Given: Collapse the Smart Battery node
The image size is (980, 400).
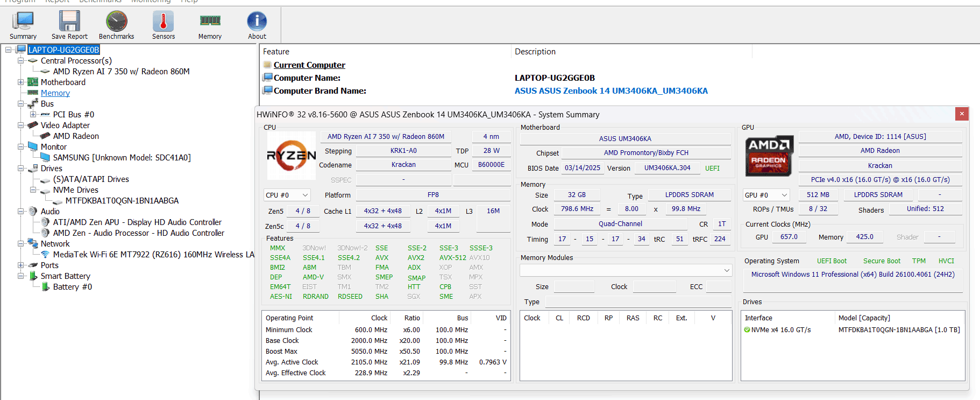Looking at the screenshot, I should [x=20, y=276].
